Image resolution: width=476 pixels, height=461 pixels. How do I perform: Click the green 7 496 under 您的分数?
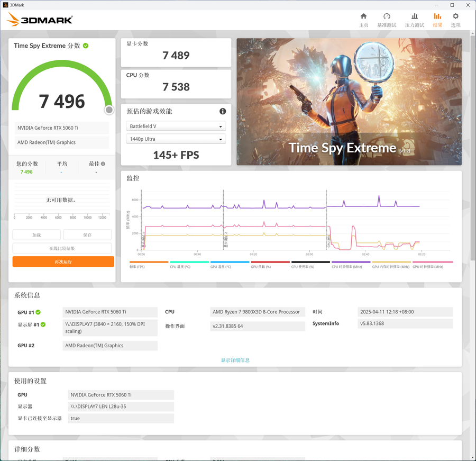coord(26,172)
